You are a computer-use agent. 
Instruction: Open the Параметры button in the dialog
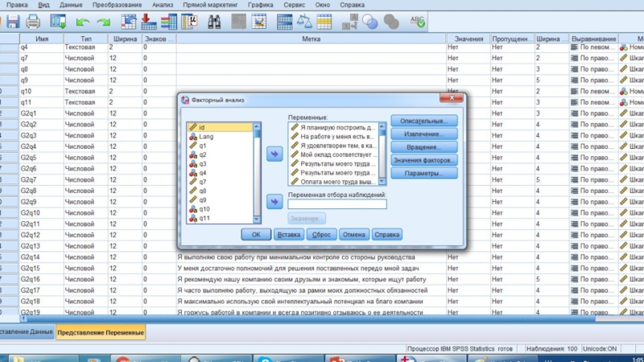tap(424, 174)
